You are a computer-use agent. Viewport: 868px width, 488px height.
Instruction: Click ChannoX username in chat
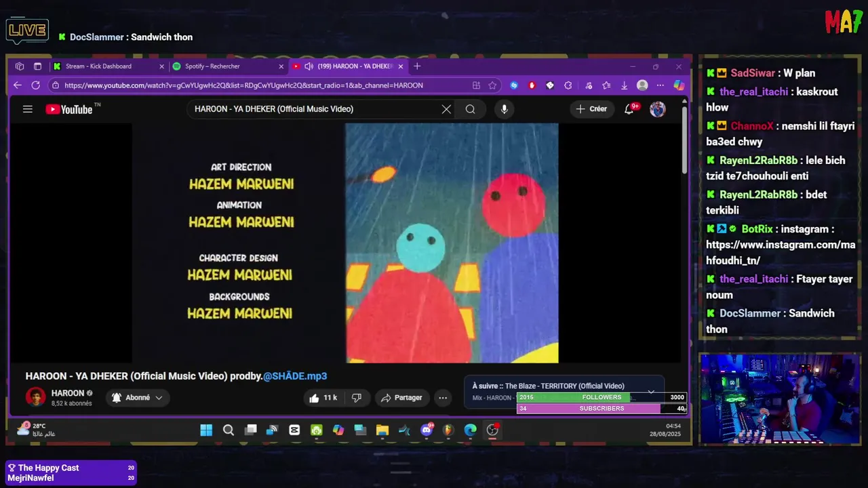[752, 126]
